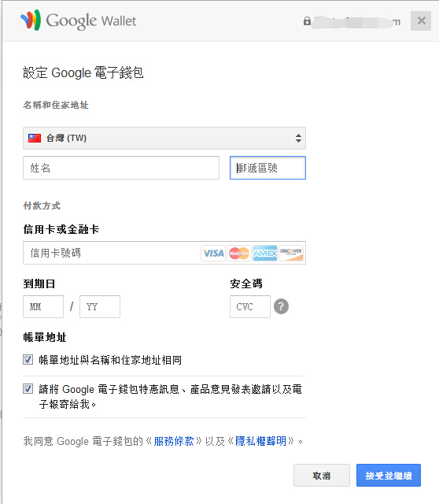Toggle the Google 電子錢包特惠訊息 email checkbox

(x=28, y=389)
